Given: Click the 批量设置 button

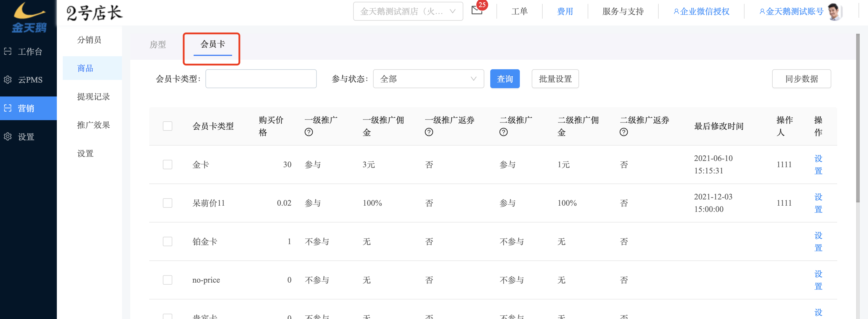Looking at the screenshot, I should click(555, 79).
